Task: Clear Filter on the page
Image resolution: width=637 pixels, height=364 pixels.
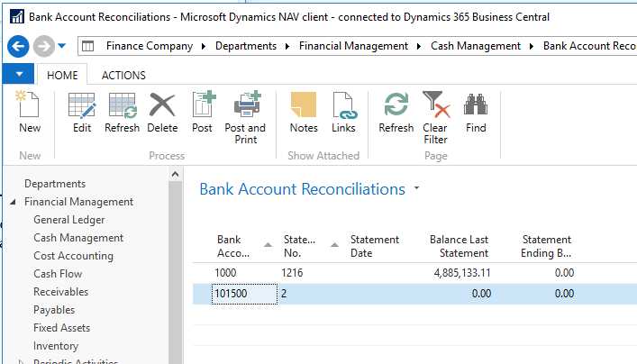Action: (x=435, y=117)
